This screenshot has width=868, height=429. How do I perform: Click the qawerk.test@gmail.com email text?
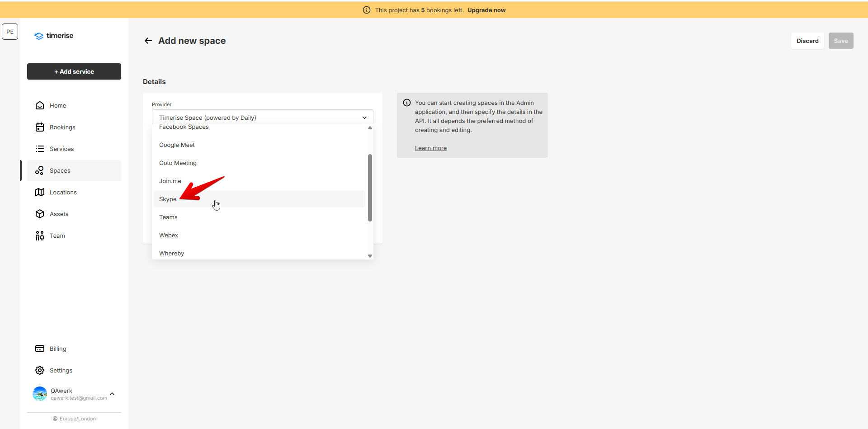79,398
